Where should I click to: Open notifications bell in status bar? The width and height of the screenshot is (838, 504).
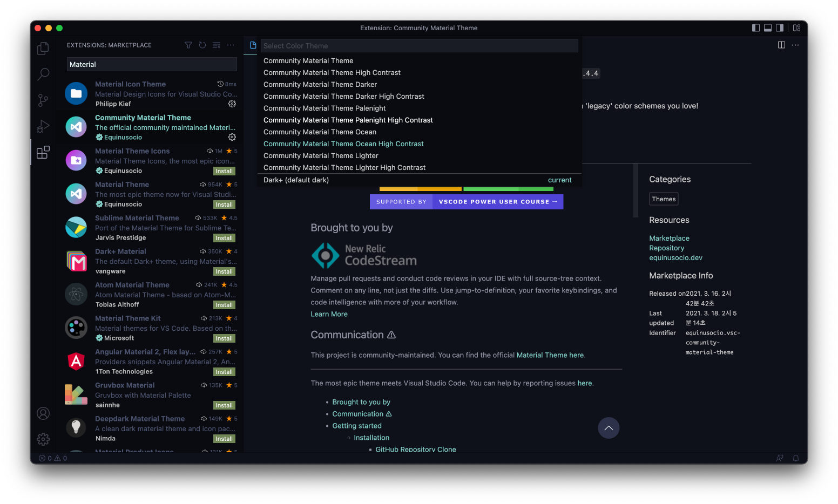796,458
